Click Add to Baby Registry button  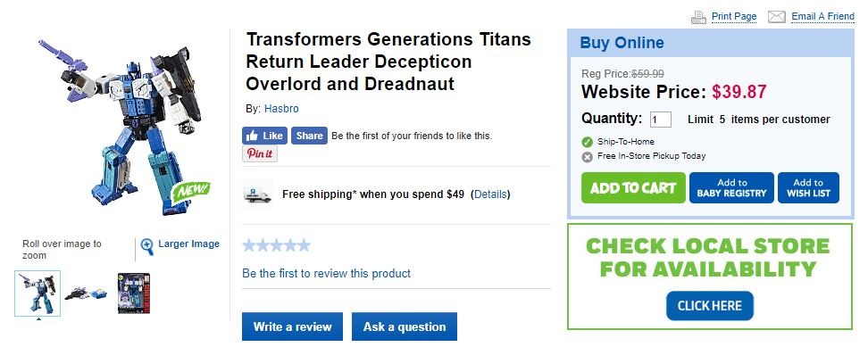[x=731, y=188]
